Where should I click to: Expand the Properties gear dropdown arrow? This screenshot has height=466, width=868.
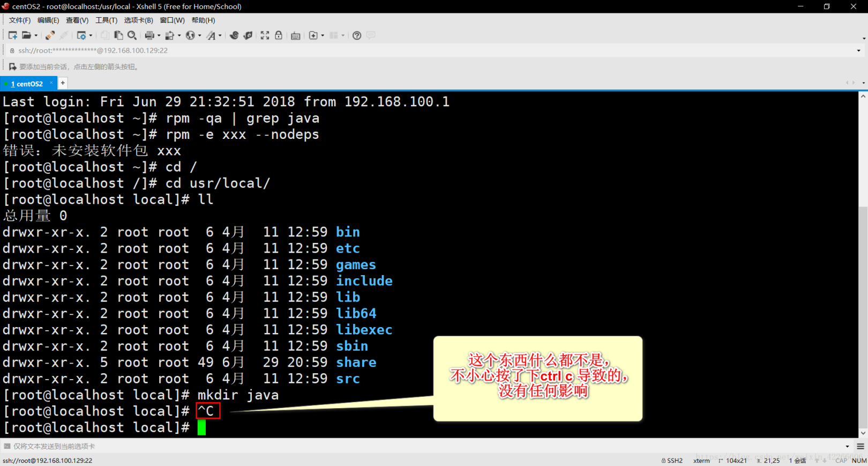91,35
